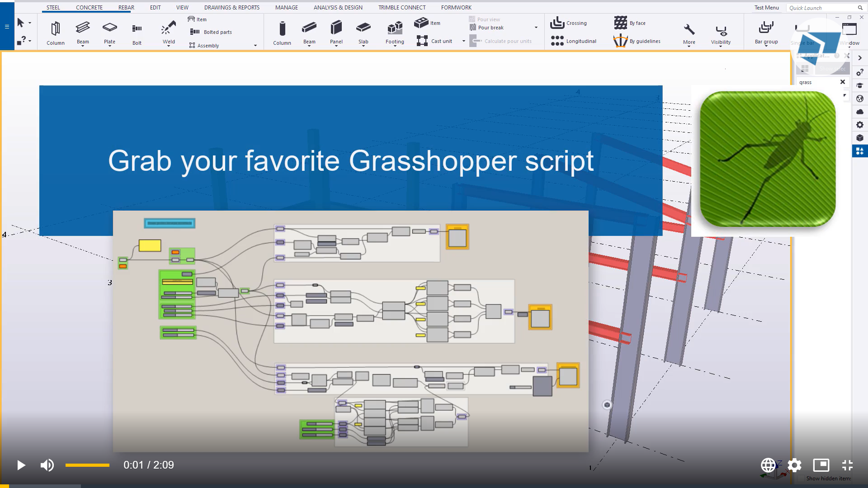Open the Footing tool
Image resolution: width=868 pixels, height=488 pixels.
(395, 33)
